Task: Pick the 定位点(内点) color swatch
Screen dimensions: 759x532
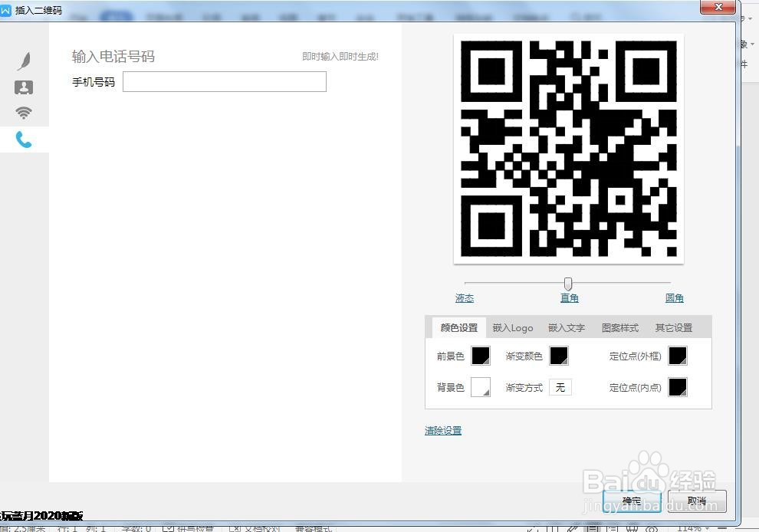Action: [x=678, y=387]
